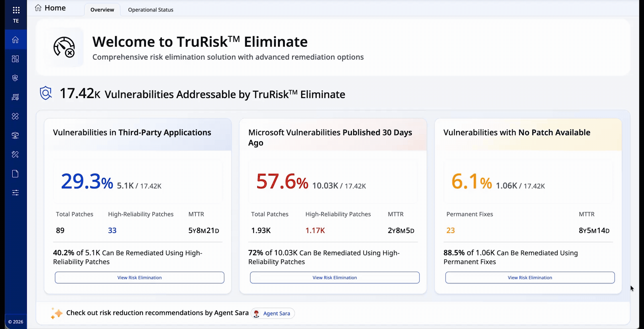This screenshot has width=644, height=329.
Task: Switch to the Overview tab
Action: tap(102, 10)
